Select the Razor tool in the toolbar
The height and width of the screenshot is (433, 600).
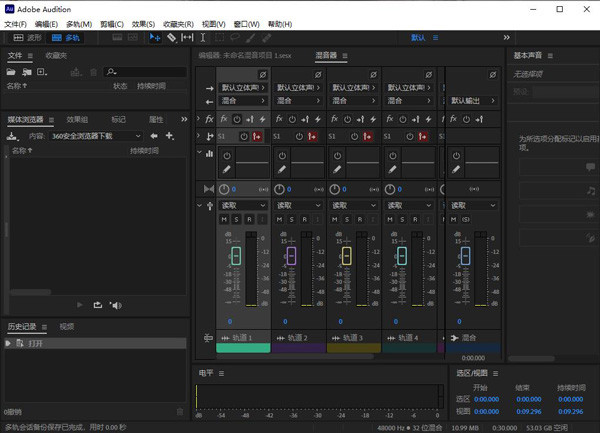[171, 37]
